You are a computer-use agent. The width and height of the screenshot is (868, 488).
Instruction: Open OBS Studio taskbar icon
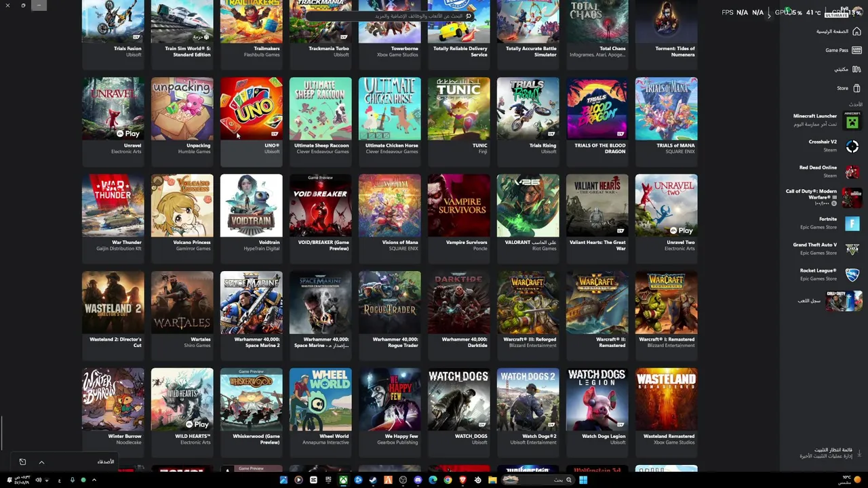[403, 480]
